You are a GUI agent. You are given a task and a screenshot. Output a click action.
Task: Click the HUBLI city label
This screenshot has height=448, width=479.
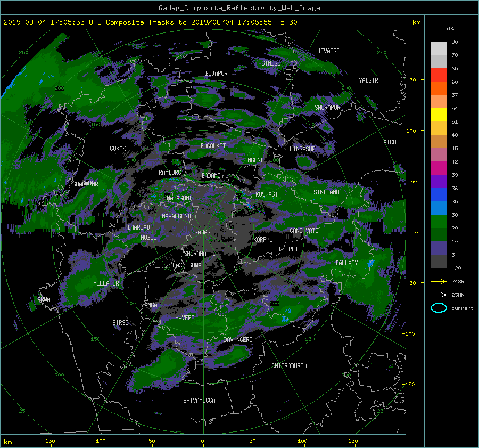coord(148,238)
